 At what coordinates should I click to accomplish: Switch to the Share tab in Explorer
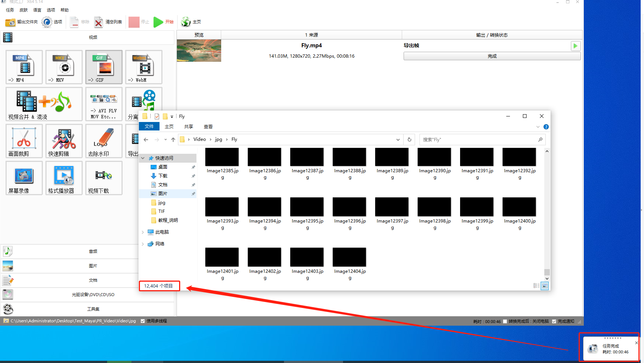click(x=189, y=126)
